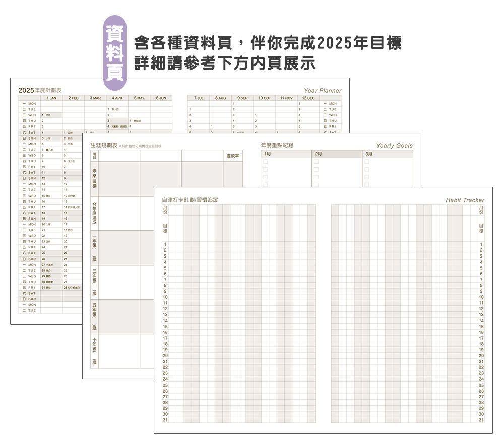
Task: Click the April 1 愚人節 cell
Action: coord(117,109)
